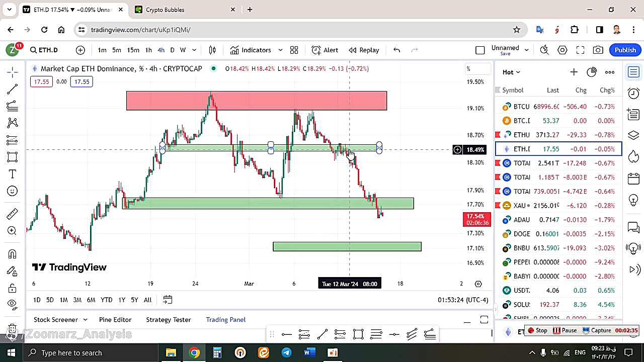Toggle magnet mode for drawings
The width and height of the screenshot is (644, 362).
click(13, 254)
